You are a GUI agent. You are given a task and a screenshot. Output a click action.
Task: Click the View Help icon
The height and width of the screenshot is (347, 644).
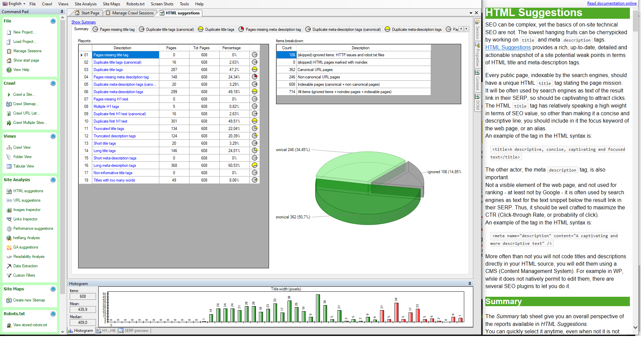[x=9, y=70]
